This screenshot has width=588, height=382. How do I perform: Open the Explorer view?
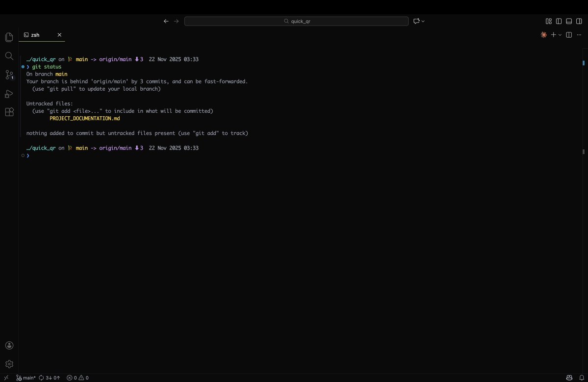coord(9,37)
